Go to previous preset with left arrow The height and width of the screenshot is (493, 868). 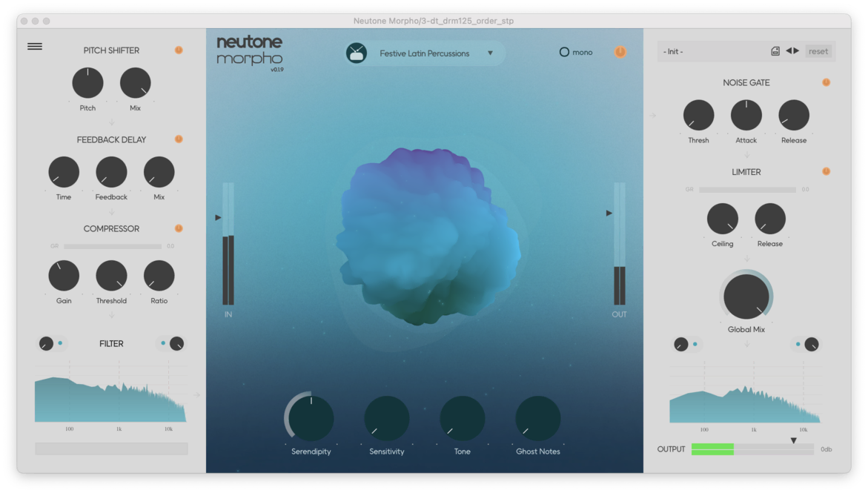click(789, 51)
